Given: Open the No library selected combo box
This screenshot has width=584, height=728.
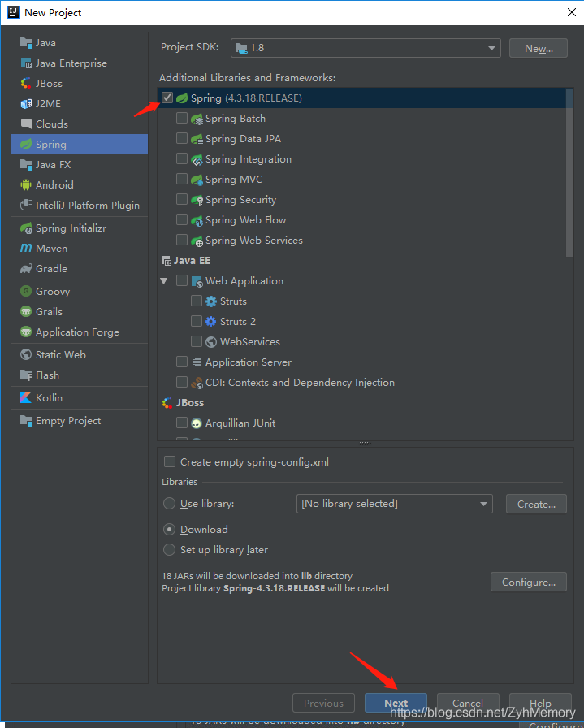Looking at the screenshot, I should (x=394, y=504).
